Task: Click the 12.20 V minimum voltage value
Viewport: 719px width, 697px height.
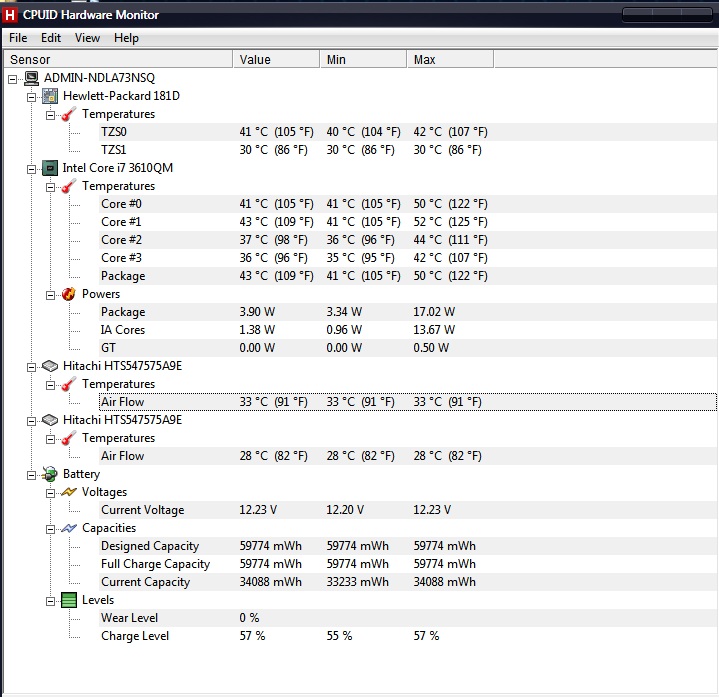Action: click(345, 510)
